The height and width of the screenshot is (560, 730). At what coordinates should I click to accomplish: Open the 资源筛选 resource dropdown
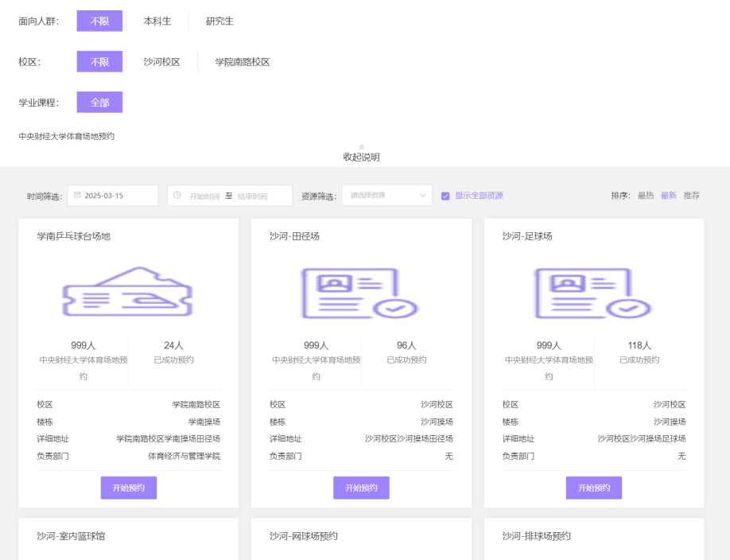pos(387,196)
